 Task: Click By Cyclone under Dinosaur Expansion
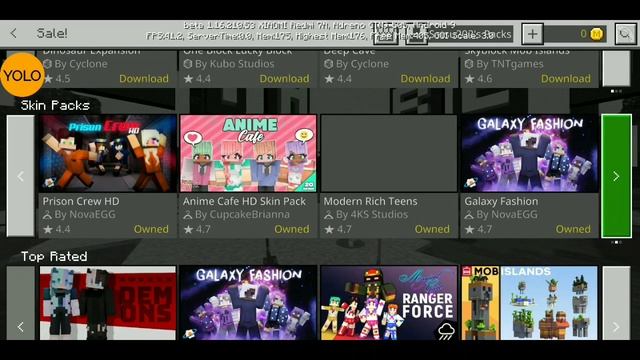click(x=81, y=64)
